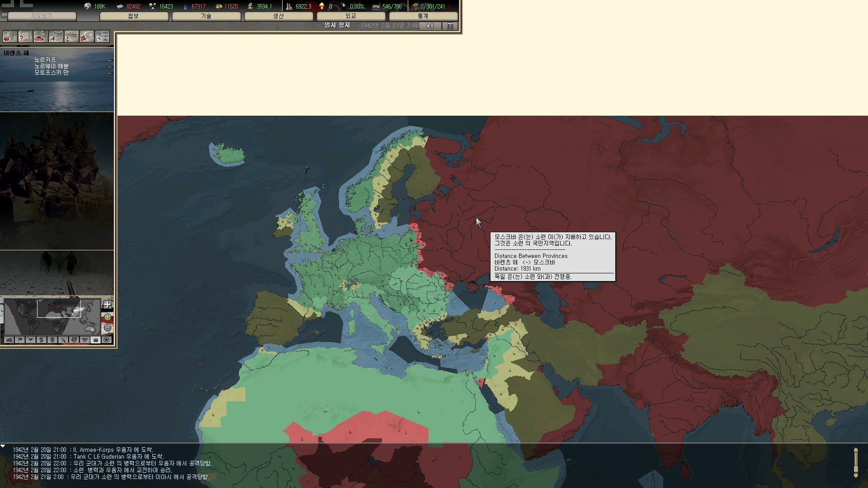Collapse the message log arrow
This screenshot has width=868, height=488.
[x=3, y=446]
